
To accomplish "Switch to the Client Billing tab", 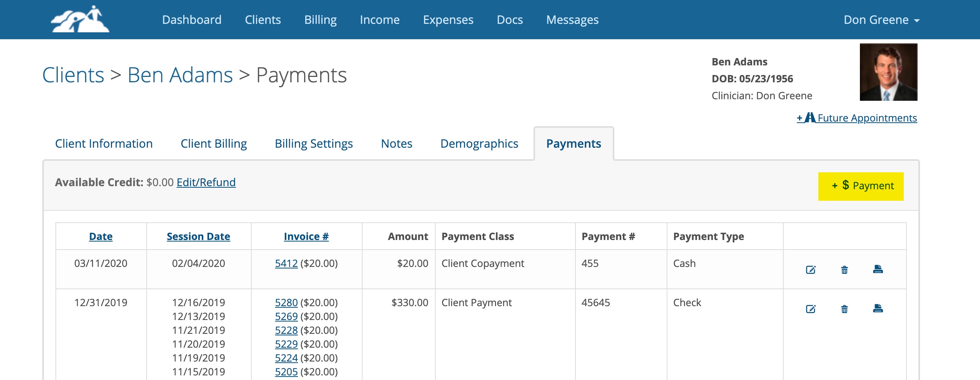I will [214, 143].
